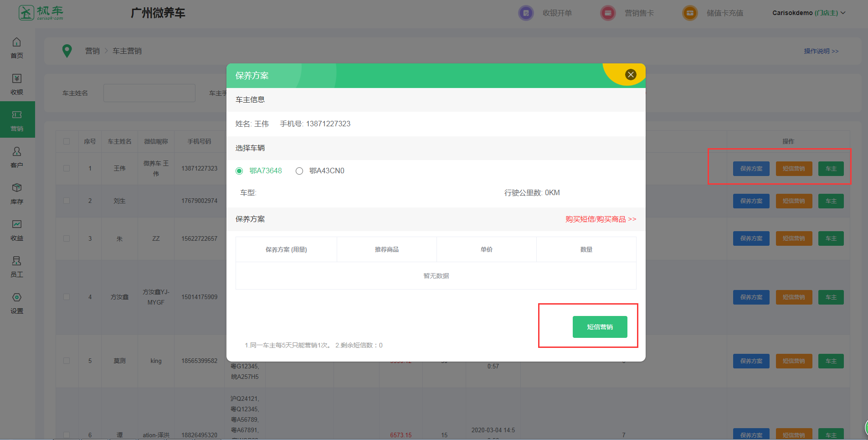The width and height of the screenshot is (868, 440).
Task: Follow the 购买短信/购买商品 link
Action: point(601,219)
